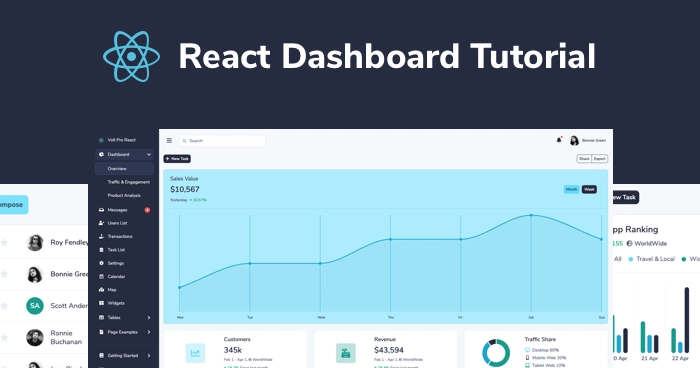Click the Dashboard pie chart icon
700x368 pixels.
pyautogui.click(x=101, y=155)
